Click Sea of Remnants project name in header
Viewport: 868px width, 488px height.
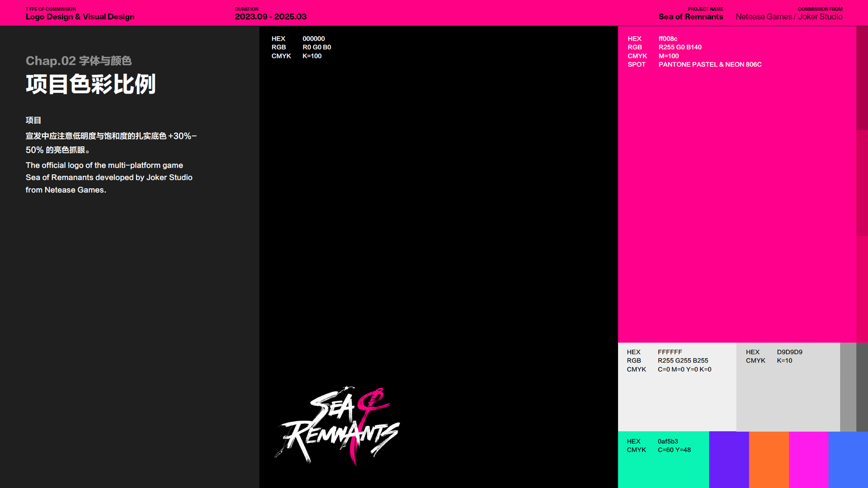click(691, 17)
